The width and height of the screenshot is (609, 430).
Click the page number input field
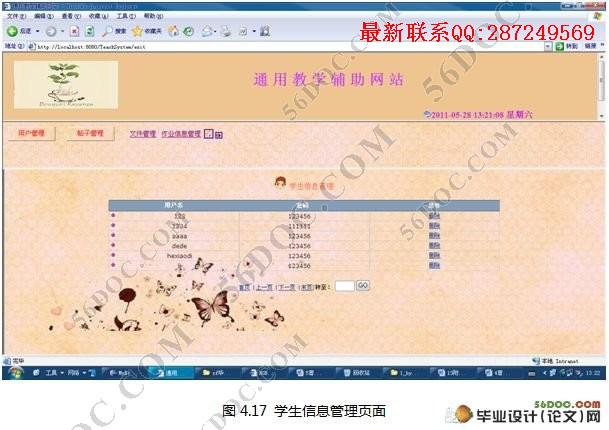345,286
